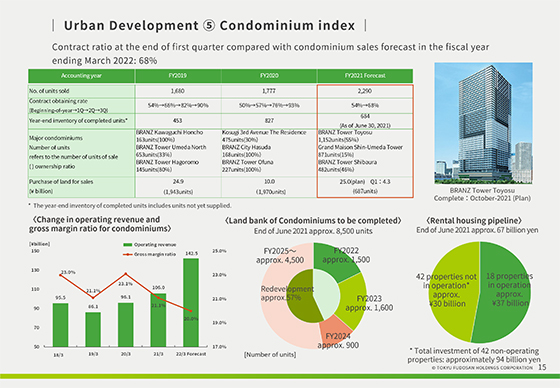
Task: Click the '10.0' land purchase cell
Action: [x=269, y=182]
